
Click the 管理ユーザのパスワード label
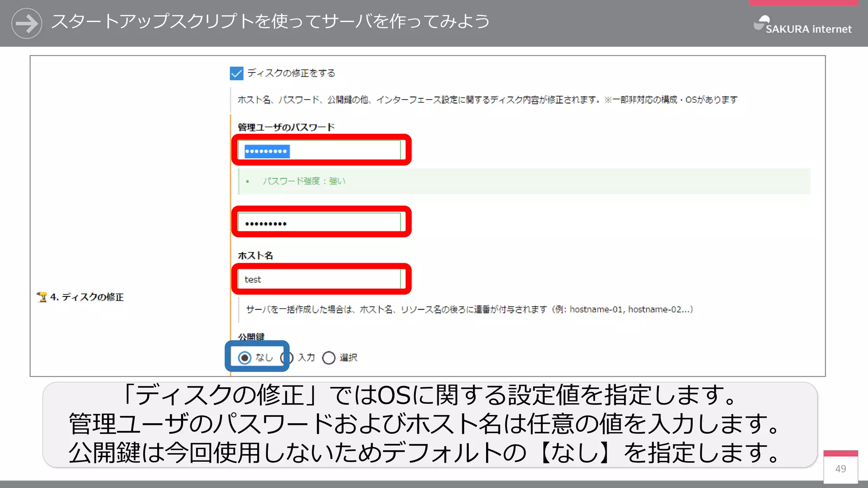286,127
